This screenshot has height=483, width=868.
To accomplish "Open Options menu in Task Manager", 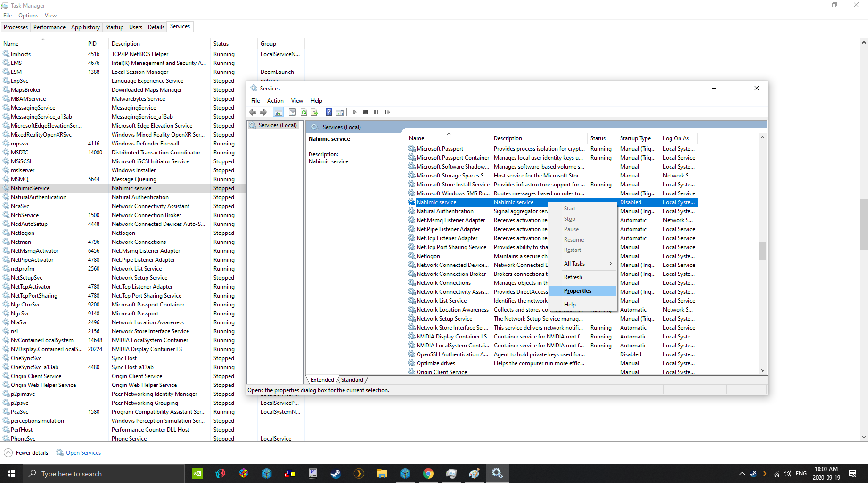I will [x=28, y=16].
